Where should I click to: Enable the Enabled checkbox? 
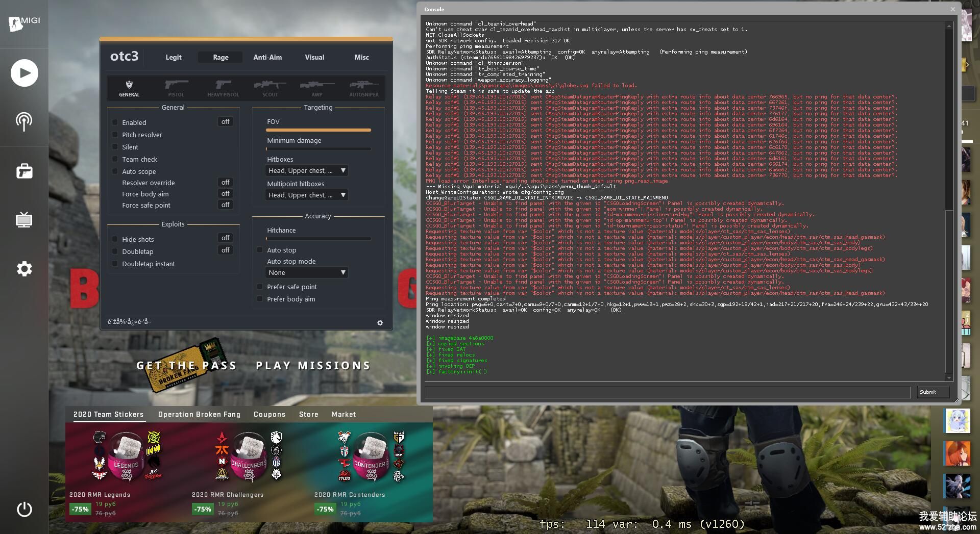[115, 122]
